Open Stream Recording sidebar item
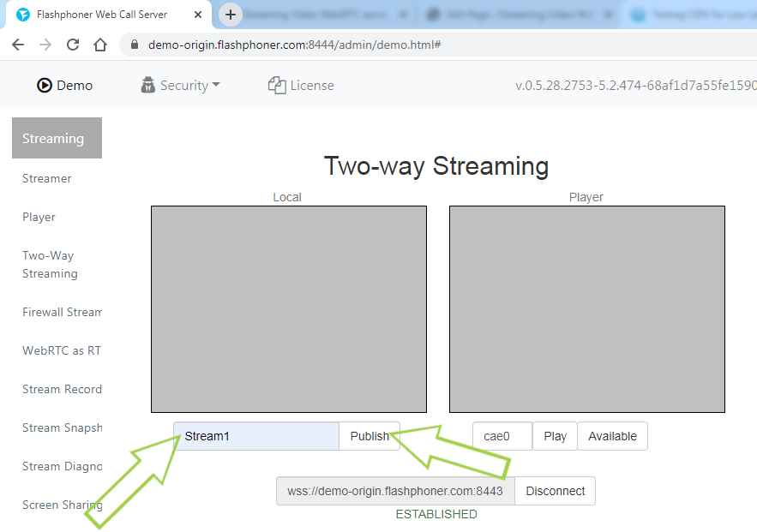 [62, 389]
